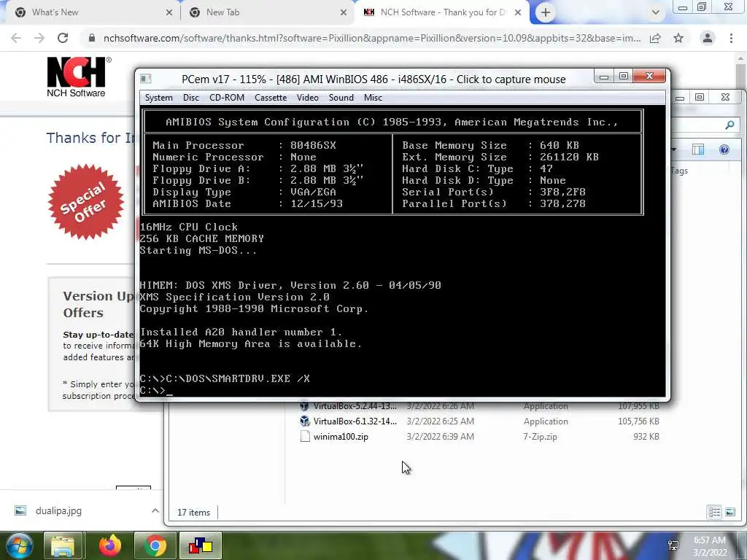Open Windows Explorer from taskbar
This screenshot has width=747, height=560.
click(x=63, y=546)
